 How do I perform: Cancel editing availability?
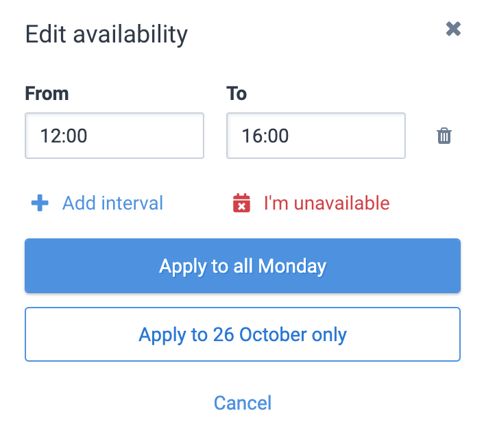tap(243, 403)
